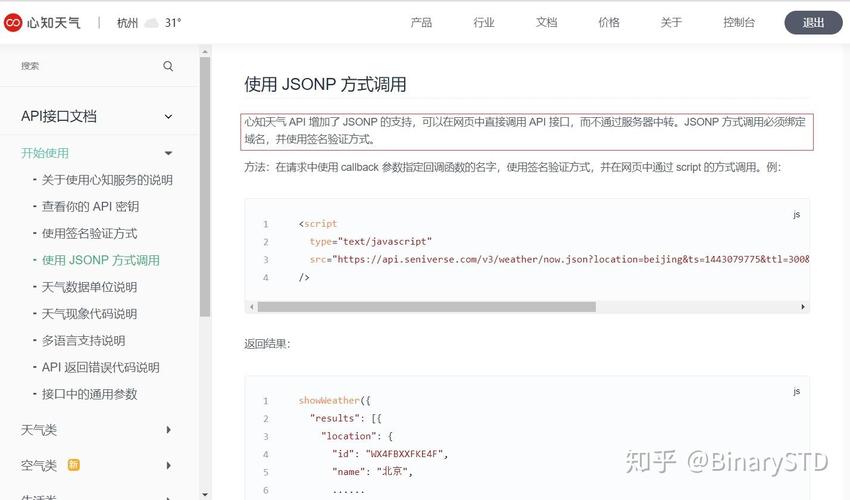
Task: Click the 返回结果 label
Action: (x=267, y=344)
